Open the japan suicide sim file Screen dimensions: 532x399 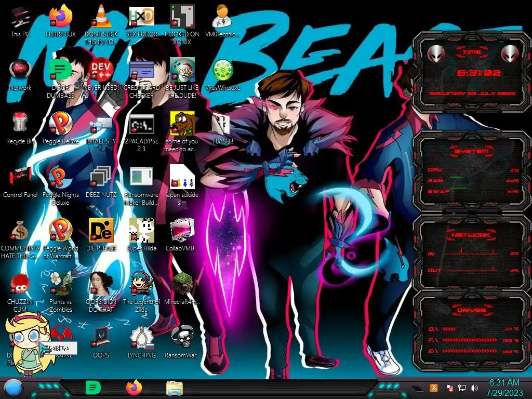(x=182, y=177)
